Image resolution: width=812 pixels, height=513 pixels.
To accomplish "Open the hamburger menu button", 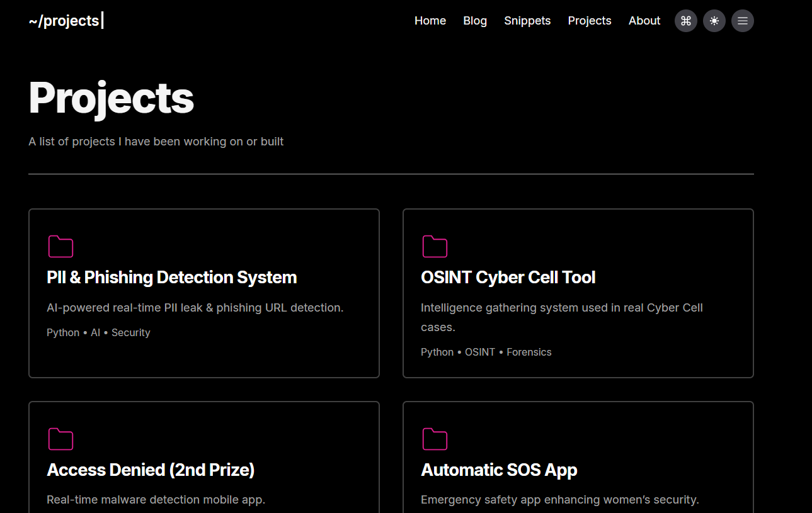I will click(x=743, y=21).
